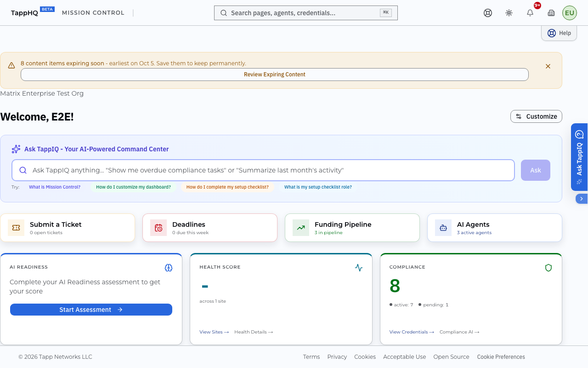This screenshot has width=588, height=368.
Task: Click the sparkle icon beside Ask TappIQ
Action: click(x=16, y=149)
